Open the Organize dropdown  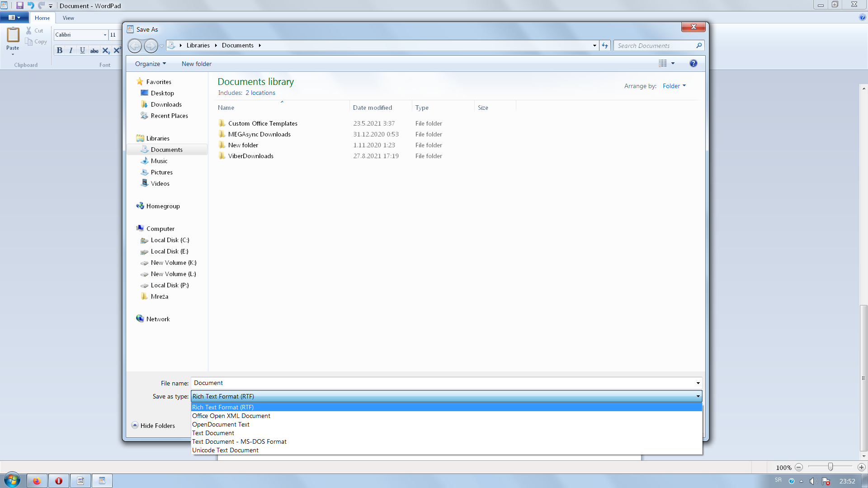(x=150, y=64)
